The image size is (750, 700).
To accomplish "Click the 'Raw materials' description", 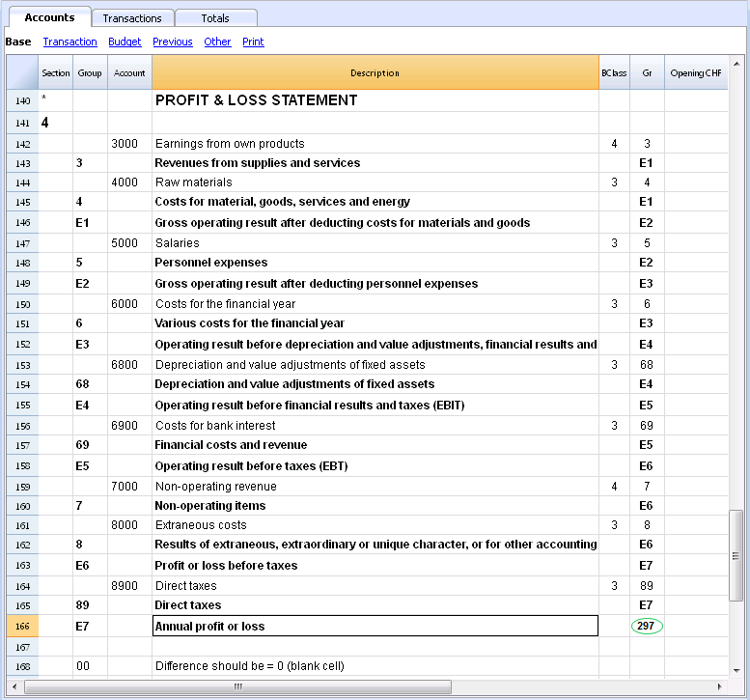I will tap(375, 182).
